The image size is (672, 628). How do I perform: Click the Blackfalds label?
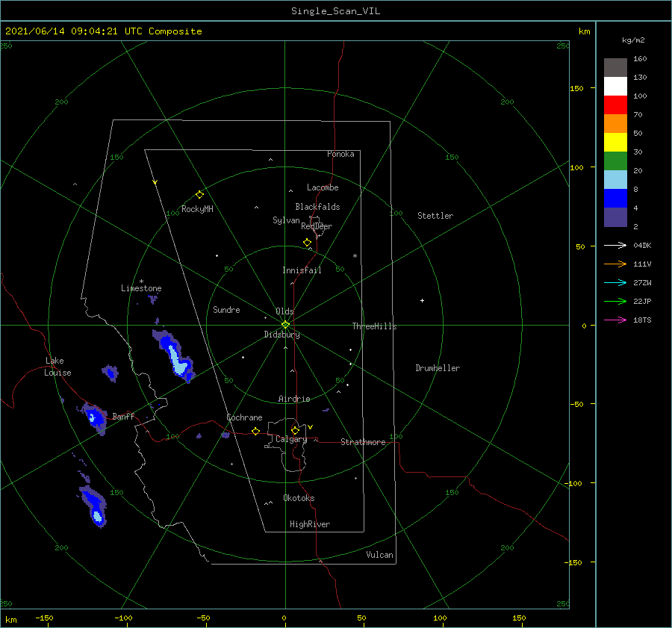click(x=317, y=207)
